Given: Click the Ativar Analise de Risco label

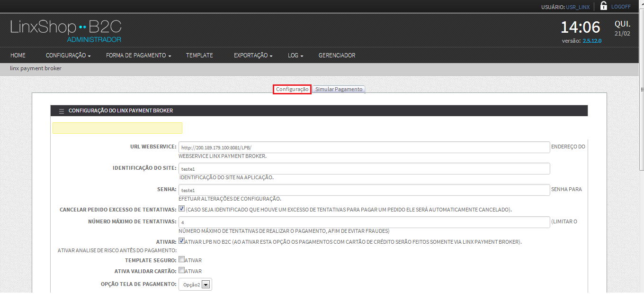Looking at the screenshot, I should (117, 250).
